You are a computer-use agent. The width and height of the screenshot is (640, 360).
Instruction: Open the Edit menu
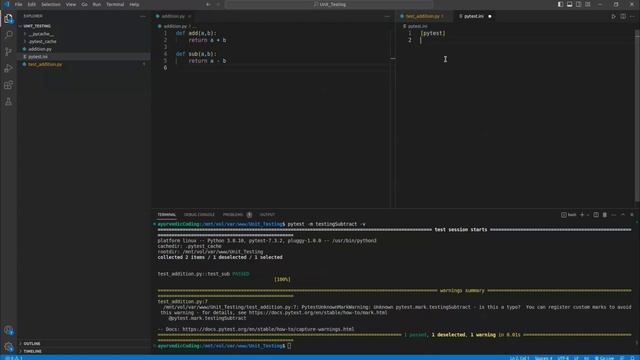[x=31, y=4]
